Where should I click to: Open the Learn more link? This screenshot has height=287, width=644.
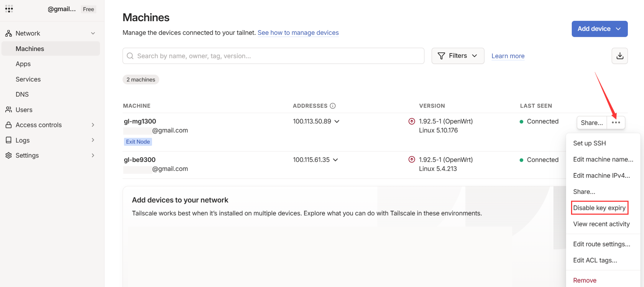pyautogui.click(x=508, y=56)
